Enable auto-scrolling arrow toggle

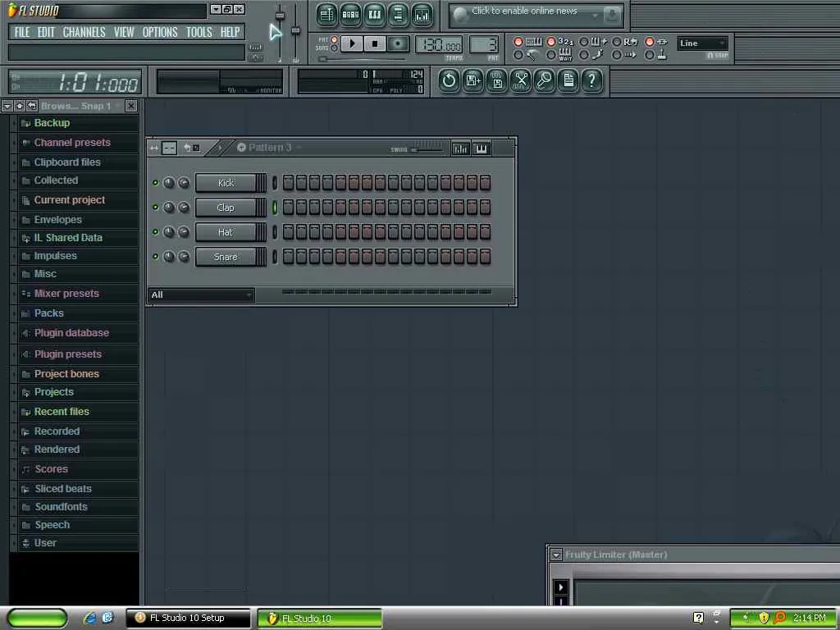coord(617,55)
